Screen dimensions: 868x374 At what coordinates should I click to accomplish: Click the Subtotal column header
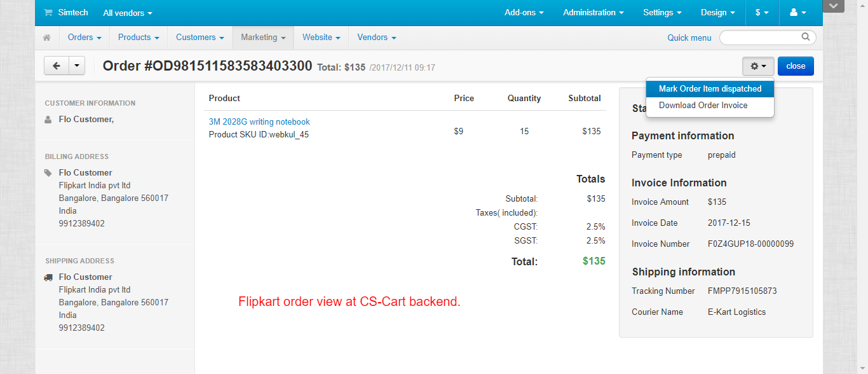585,99
